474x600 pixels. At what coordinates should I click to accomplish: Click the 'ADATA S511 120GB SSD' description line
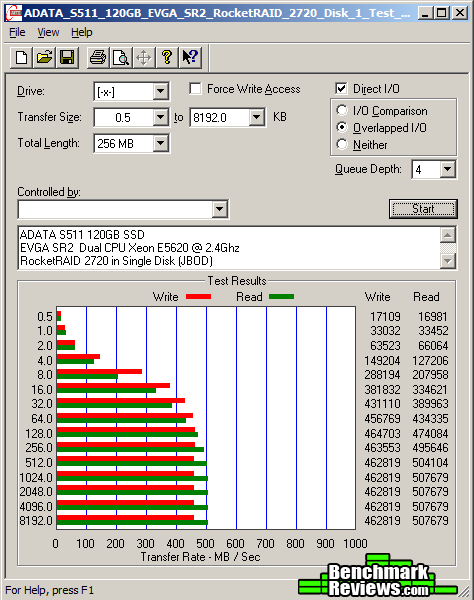tap(82, 235)
